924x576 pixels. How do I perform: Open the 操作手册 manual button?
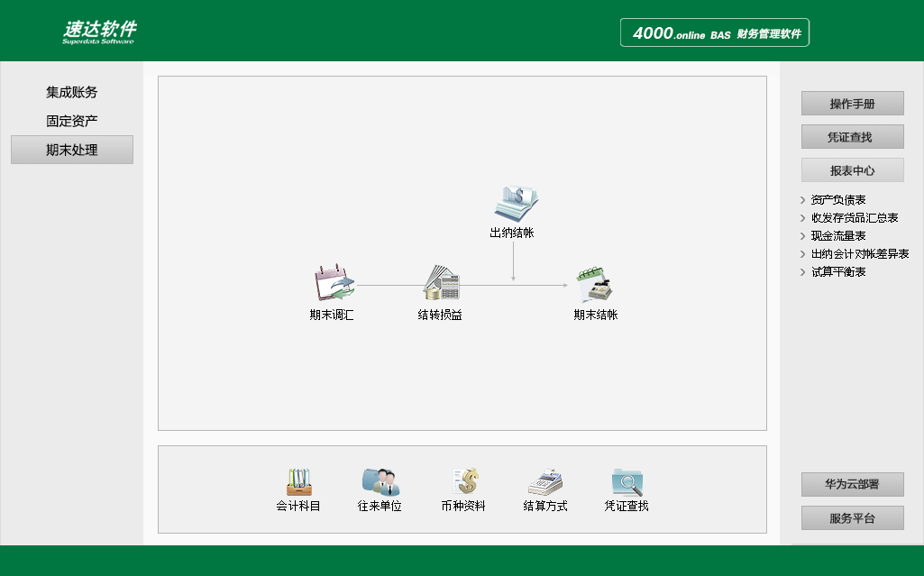(x=852, y=103)
